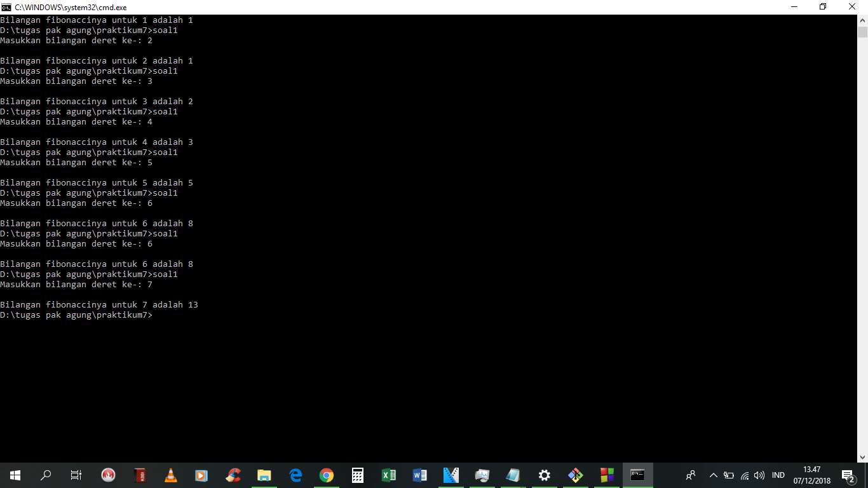Restore down the cmd window

[823, 7]
